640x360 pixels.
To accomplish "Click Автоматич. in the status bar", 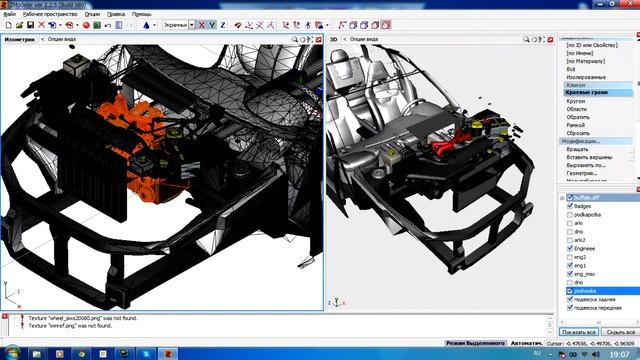I will click(527, 343).
